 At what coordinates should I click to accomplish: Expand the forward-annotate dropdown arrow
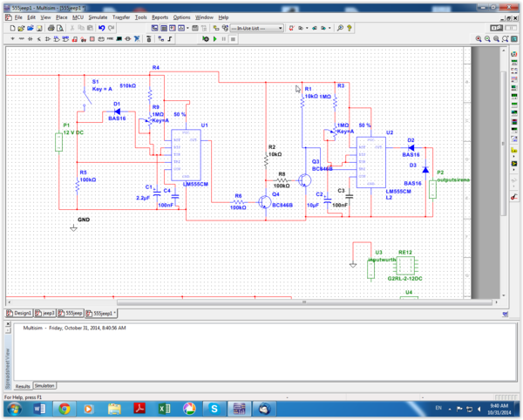(x=329, y=29)
